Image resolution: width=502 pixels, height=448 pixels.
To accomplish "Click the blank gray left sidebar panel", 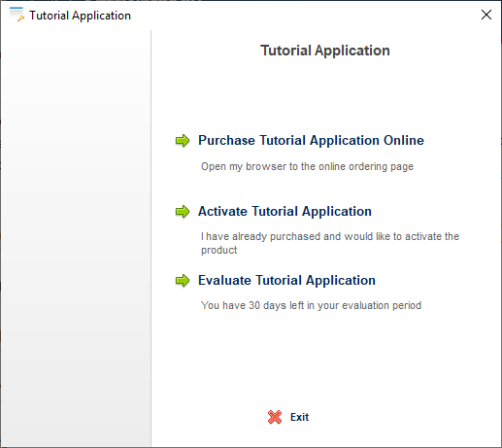I will coord(76,238).
